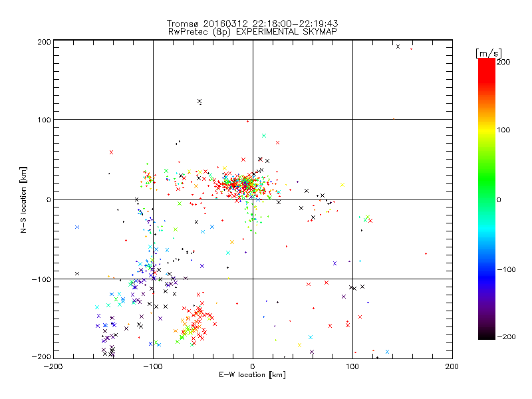Click the 'E-W location [km]' axis label
This screenshot has width=532, height=399.
coord(252,374)
